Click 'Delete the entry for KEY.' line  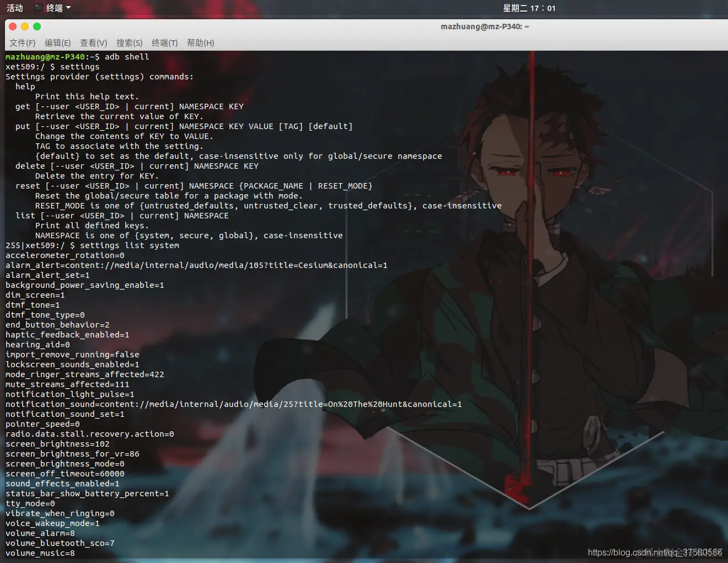[x=97, y=176]
